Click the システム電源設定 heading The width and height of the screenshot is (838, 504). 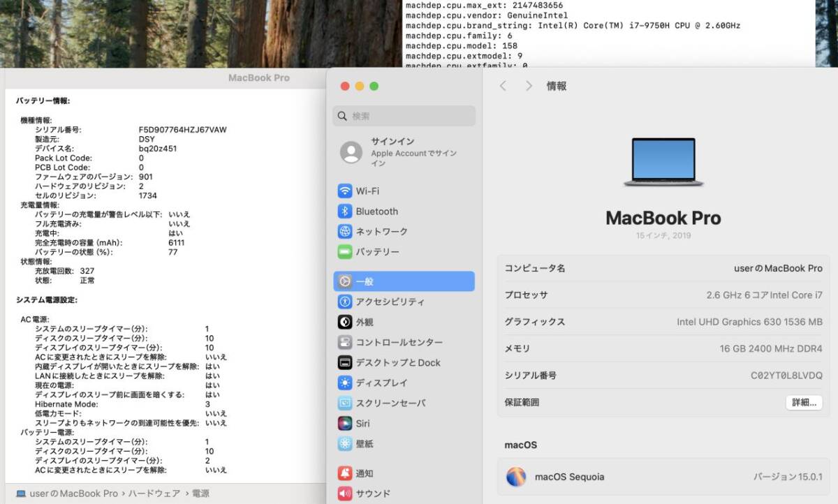(x=47, y=299)
